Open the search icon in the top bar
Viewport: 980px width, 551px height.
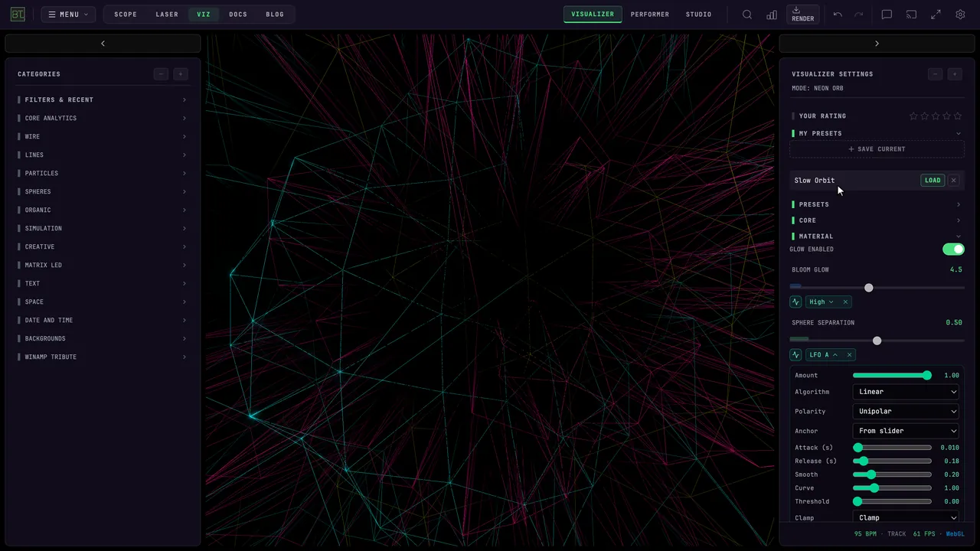pyautogui.click(x=747, y=15)
